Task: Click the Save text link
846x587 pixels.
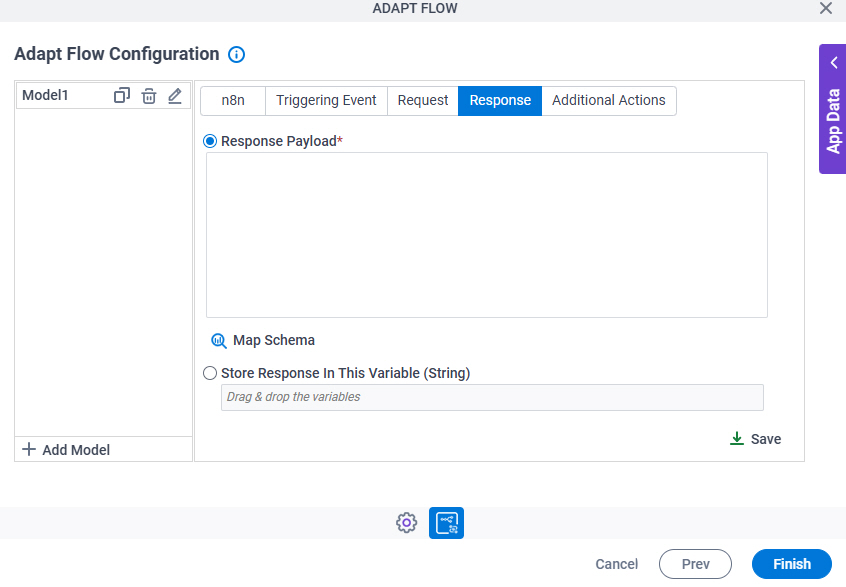Action: coord(766,439)
